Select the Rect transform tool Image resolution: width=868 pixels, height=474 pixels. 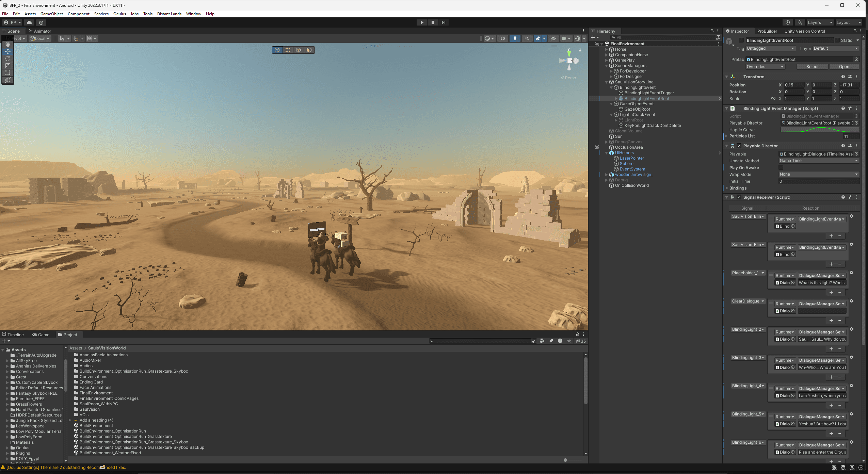pos(8,73)
